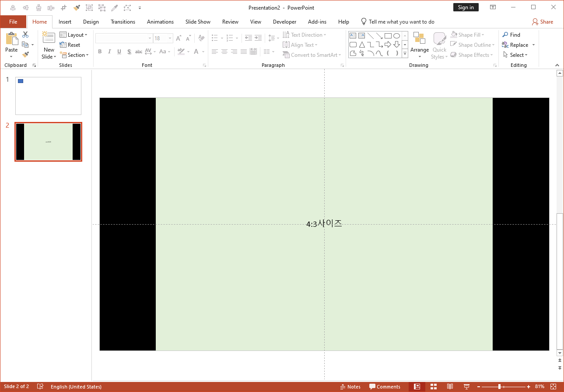Open the Developer tab
This screenshot has height=392, width=564.
pos(284,21)
